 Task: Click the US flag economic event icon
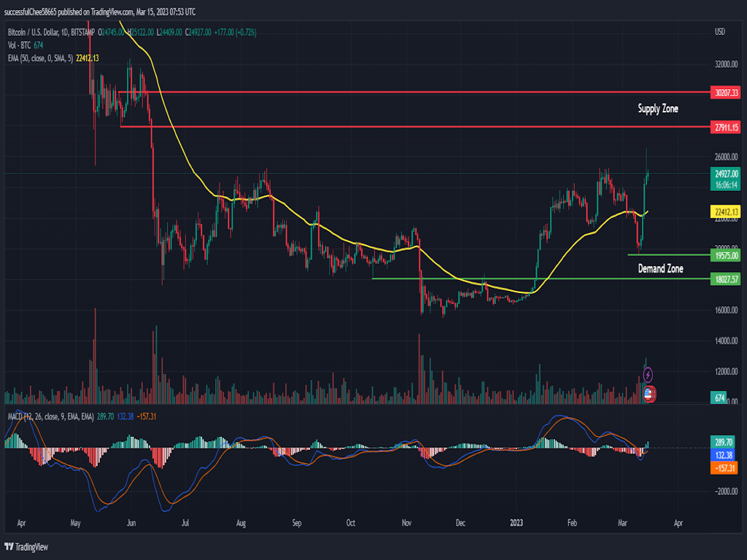649,394
